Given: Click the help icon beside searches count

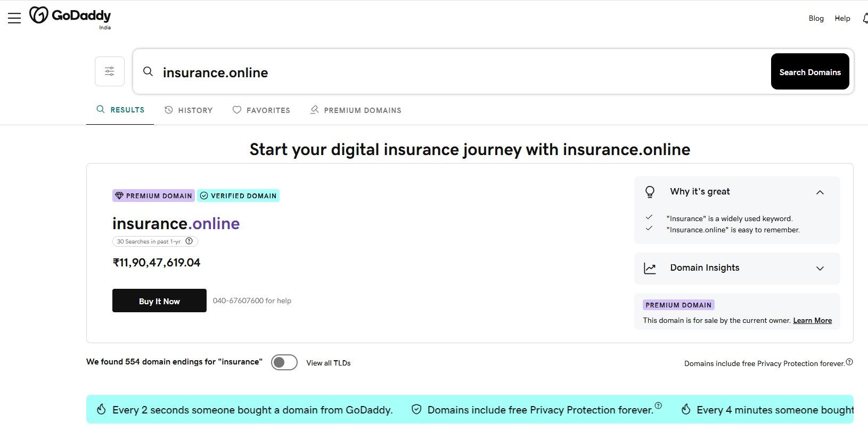Looking at the screenshot, I should click(x=189, y=241).
